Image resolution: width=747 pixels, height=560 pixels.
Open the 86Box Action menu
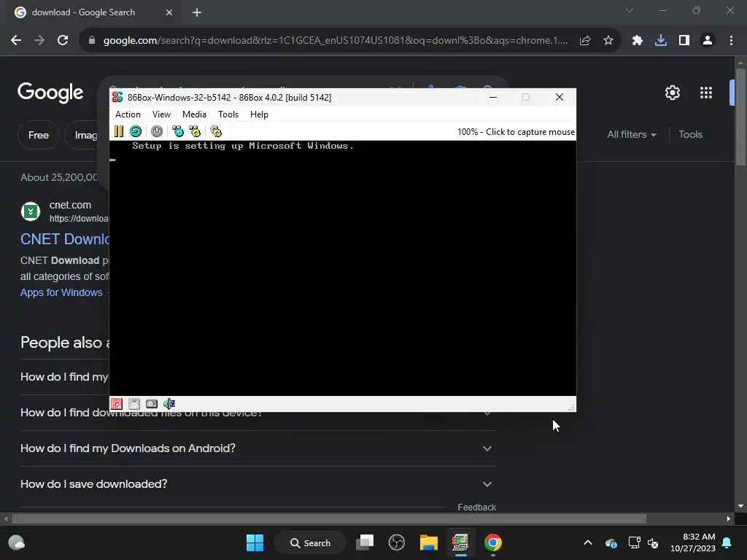click(128, 114)
